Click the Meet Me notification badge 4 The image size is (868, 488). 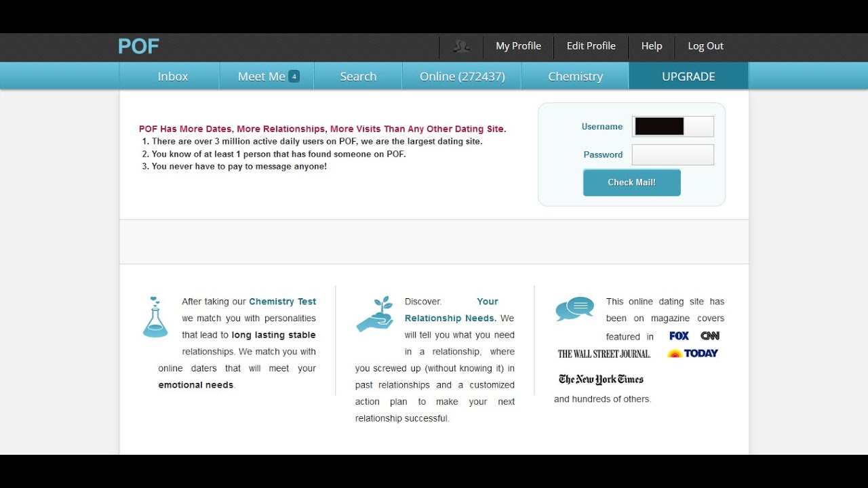[x=294, y=77]
